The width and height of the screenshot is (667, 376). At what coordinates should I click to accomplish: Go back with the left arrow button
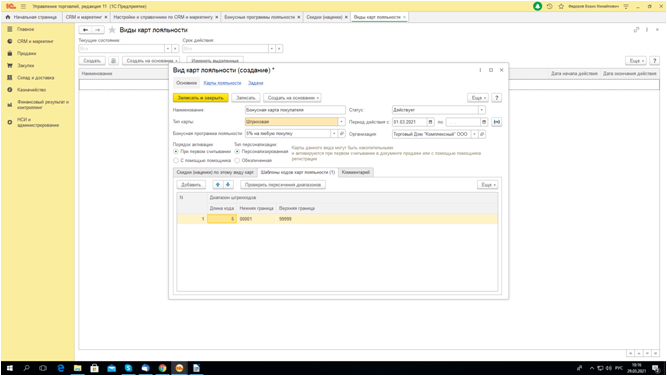pos(86,30)
